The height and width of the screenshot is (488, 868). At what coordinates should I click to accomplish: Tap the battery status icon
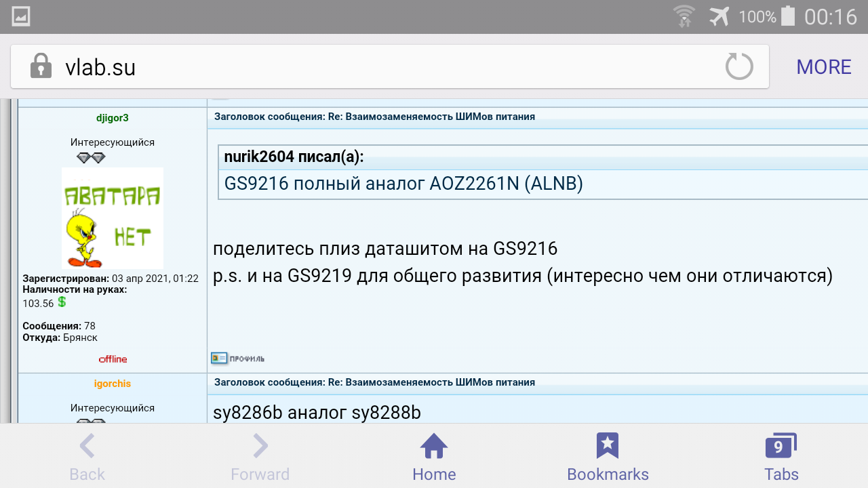pyautogui.click(x=788, y=16)
